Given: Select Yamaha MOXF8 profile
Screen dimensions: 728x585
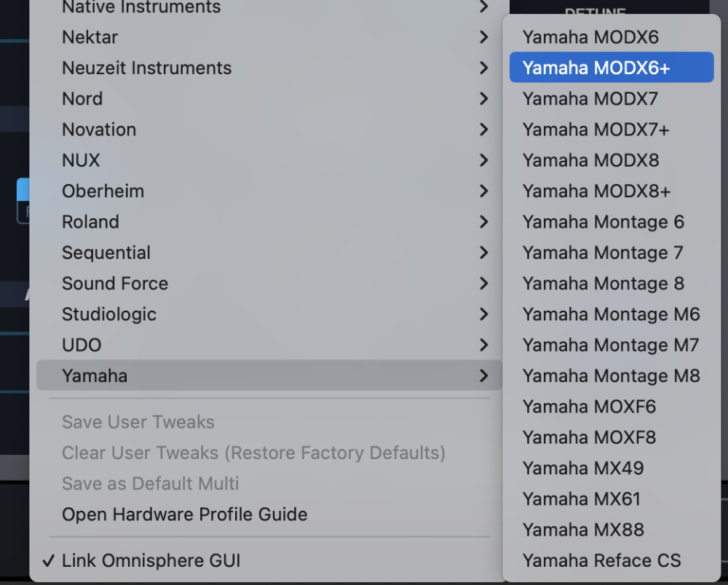Looking at the screenshot, I should (589, 437).
